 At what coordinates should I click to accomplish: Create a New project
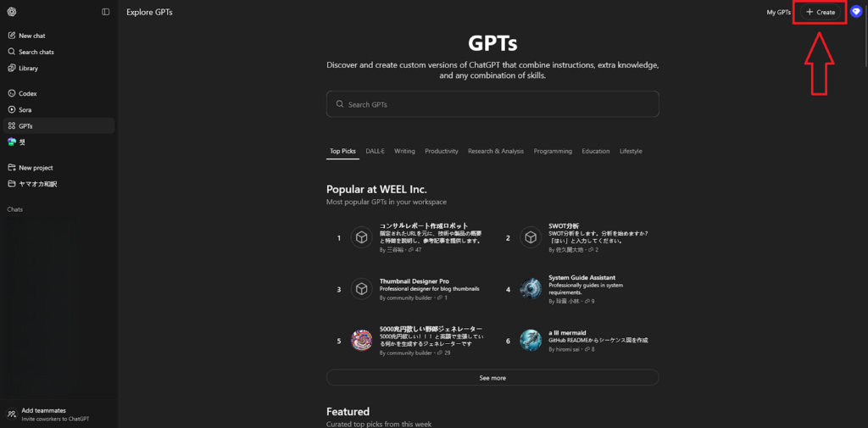[x=58, y=167]
